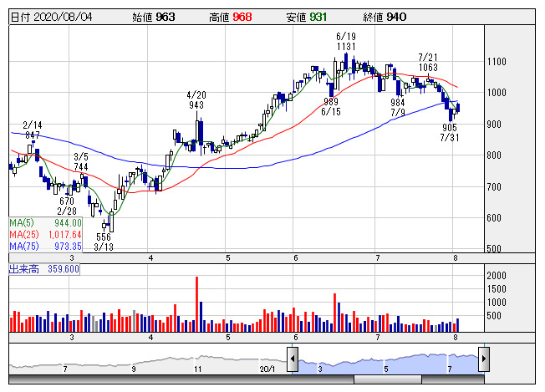Click the closing price value 940
The width and height of the screenshot is (545, 392).
tap(396, 17)
